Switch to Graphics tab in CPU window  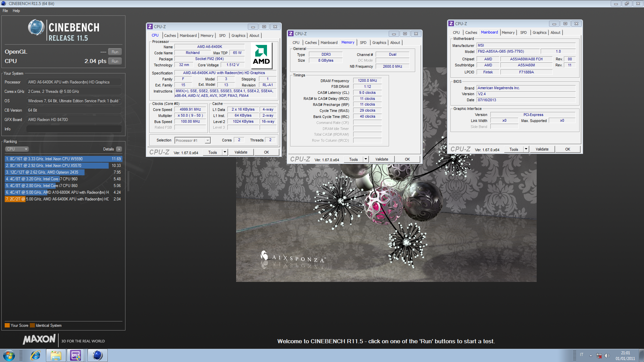[238, 36]
